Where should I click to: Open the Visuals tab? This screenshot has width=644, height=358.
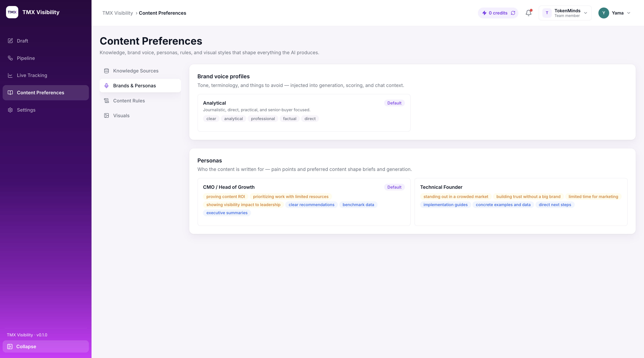(x=140, y=115)
